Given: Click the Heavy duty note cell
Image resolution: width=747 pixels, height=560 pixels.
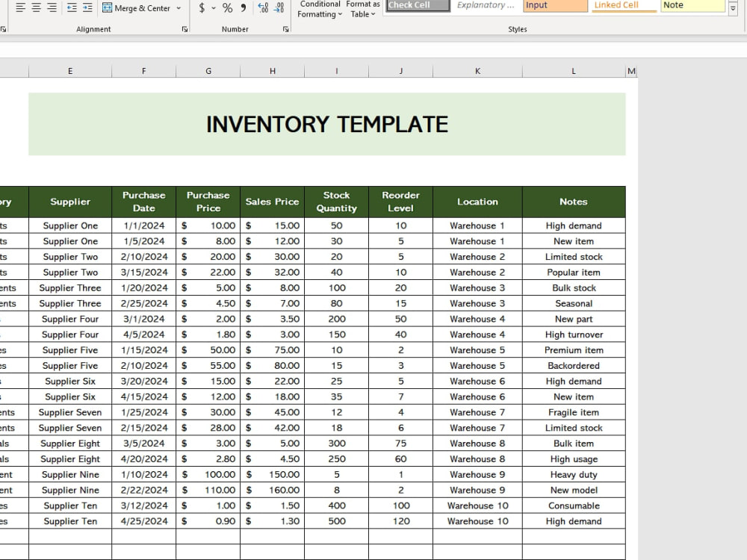Looking at the screenshot, I should [574, 475].
